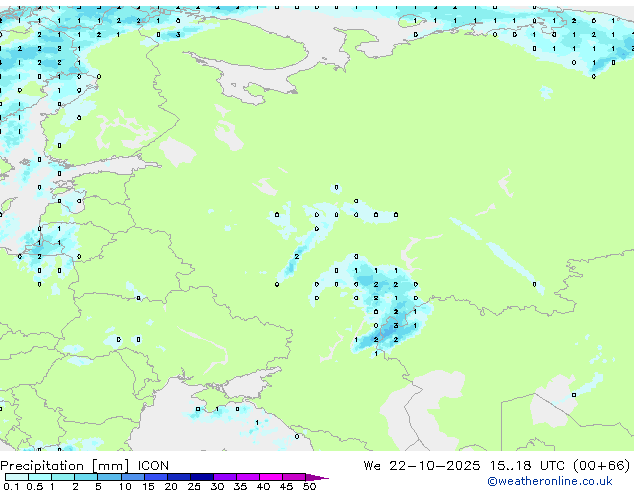Click the 'ICON' model name label

point(153,466)
